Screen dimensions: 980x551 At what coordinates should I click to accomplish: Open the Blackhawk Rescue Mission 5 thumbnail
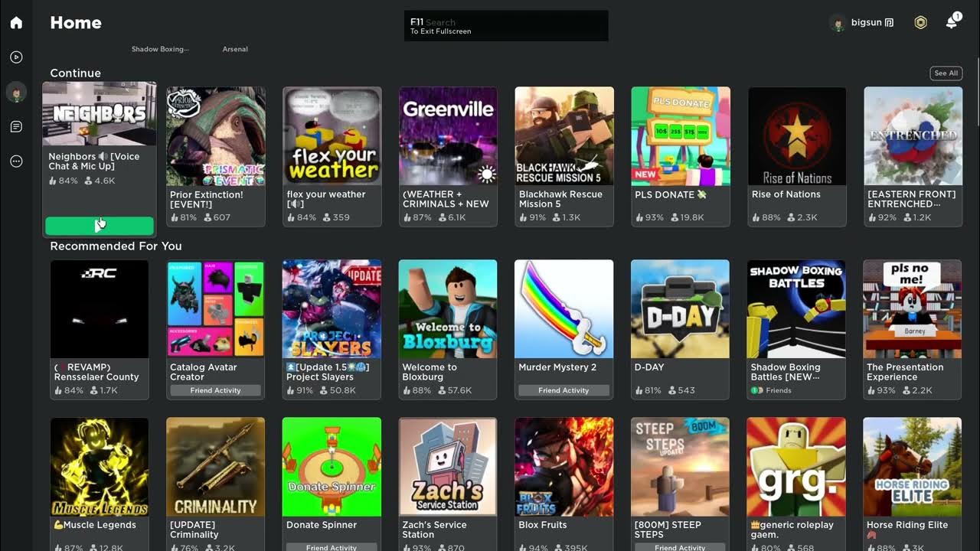564,136
